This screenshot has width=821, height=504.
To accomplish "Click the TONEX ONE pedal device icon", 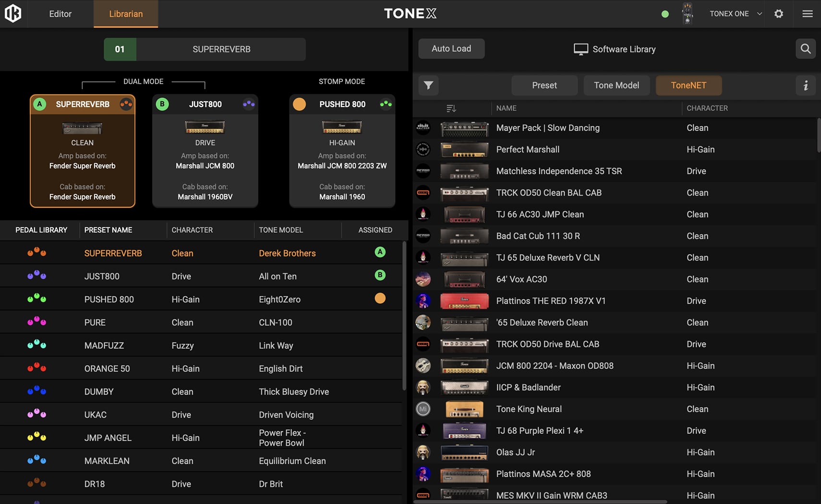I will (687, 13).
